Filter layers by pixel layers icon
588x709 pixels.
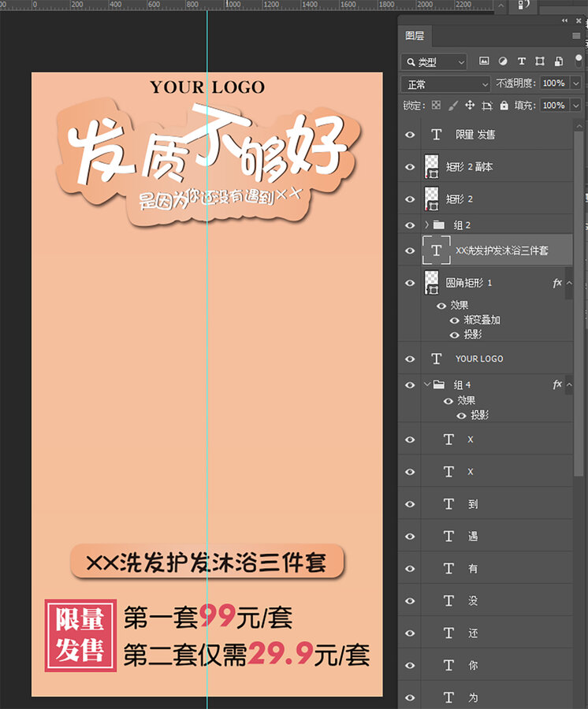(484, 61)
